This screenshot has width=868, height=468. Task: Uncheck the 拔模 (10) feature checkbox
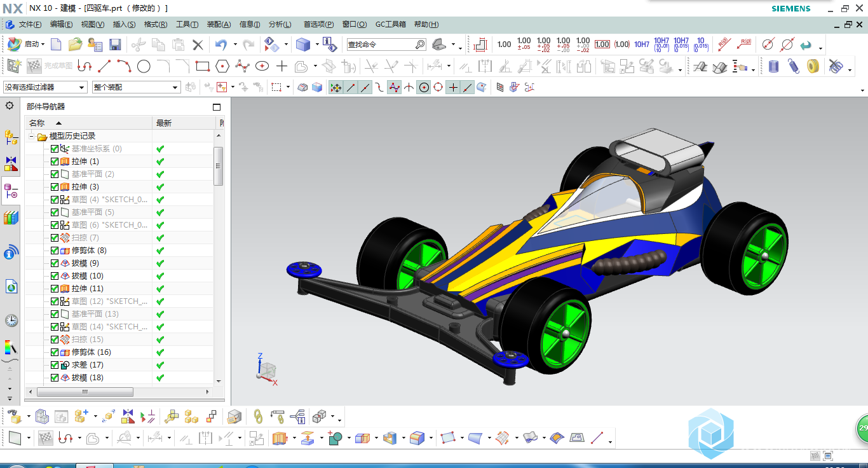55,276
